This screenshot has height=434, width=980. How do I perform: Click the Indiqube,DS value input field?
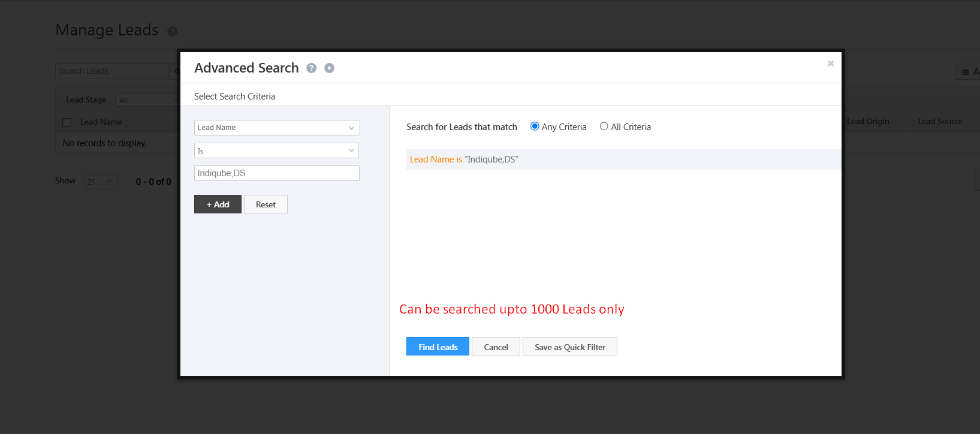pos(277,173)
